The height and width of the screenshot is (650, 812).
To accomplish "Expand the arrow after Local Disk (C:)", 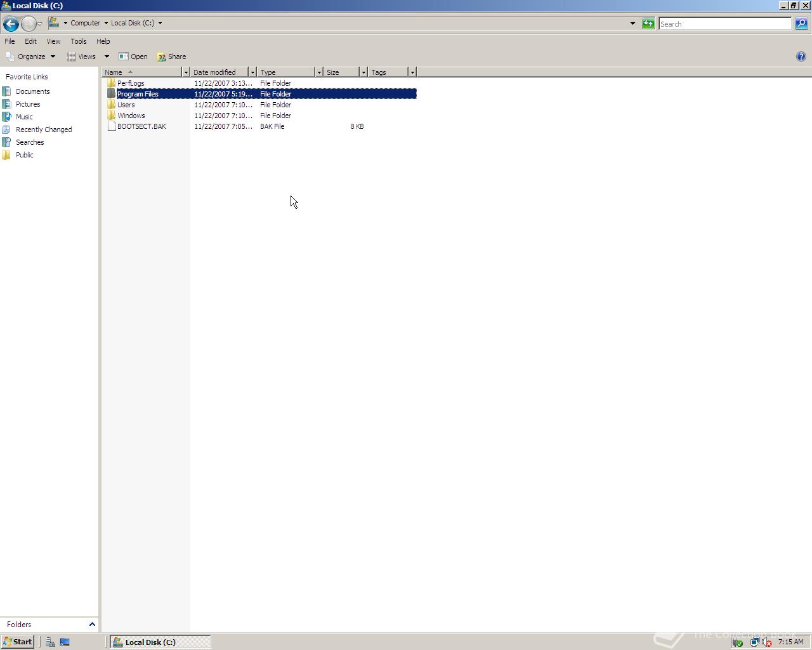I will pos(160,23).
